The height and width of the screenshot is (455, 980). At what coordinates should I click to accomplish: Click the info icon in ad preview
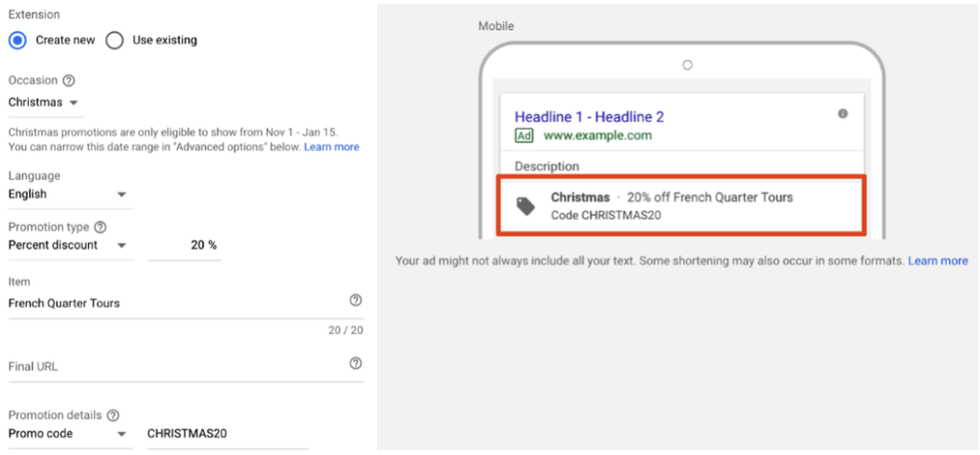coord(842,114)
